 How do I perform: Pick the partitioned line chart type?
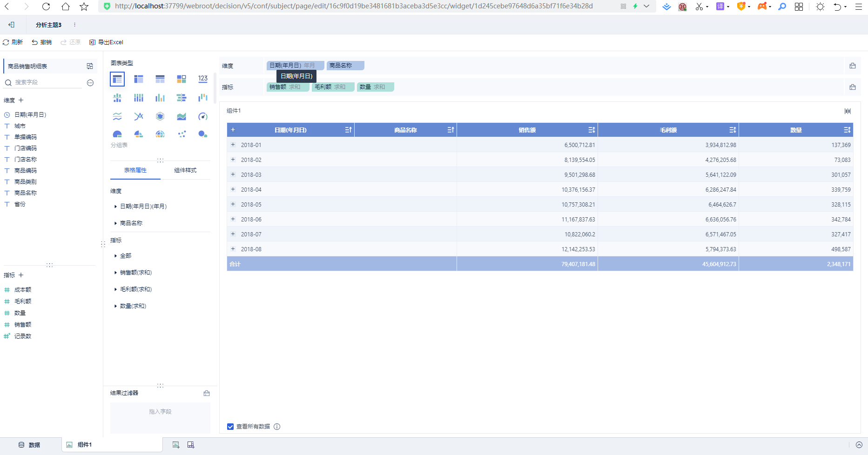tap(117, 116)
